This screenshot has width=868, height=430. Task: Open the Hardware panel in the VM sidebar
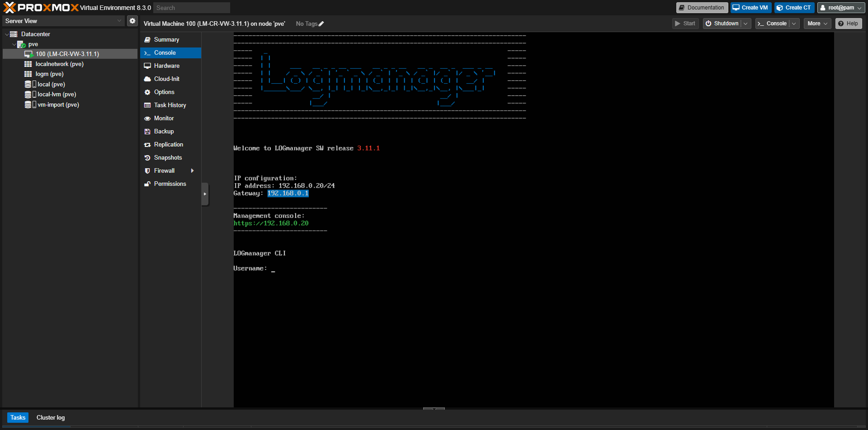click(166, 66)
